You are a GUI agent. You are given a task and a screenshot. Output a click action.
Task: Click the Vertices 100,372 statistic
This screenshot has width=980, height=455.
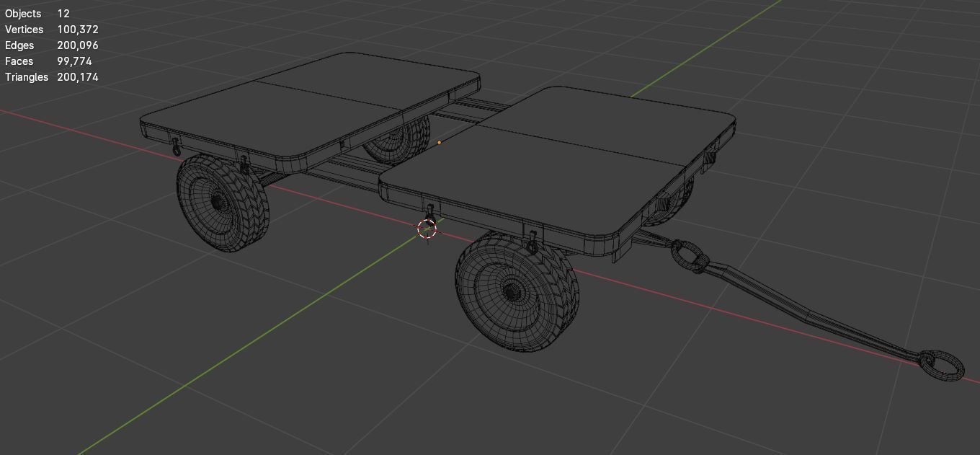click(52, 30)
